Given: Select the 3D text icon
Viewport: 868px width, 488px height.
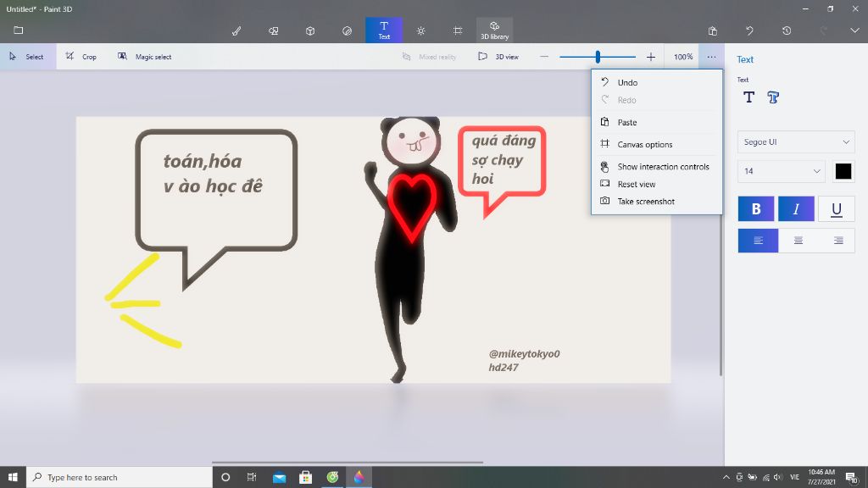Looking at the screenshot, I should click(x=773, y=98).
